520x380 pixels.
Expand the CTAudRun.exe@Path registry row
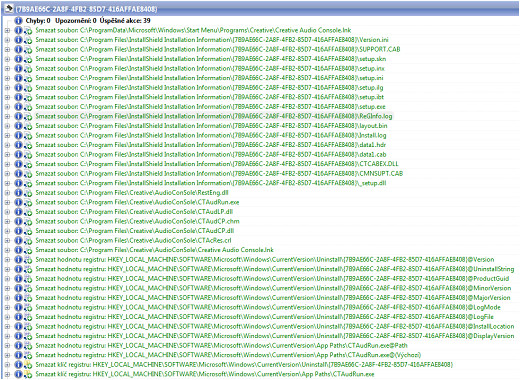[x=7, y=346]
